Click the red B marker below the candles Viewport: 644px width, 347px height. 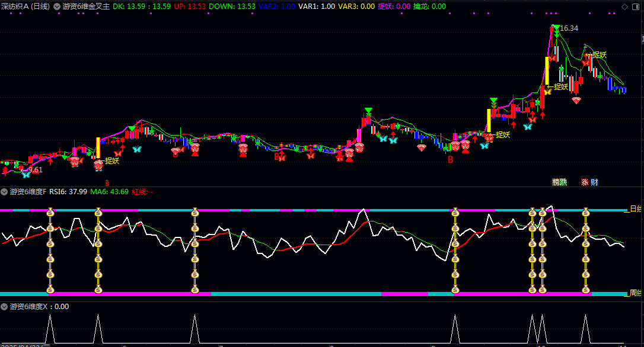[450, 159]
